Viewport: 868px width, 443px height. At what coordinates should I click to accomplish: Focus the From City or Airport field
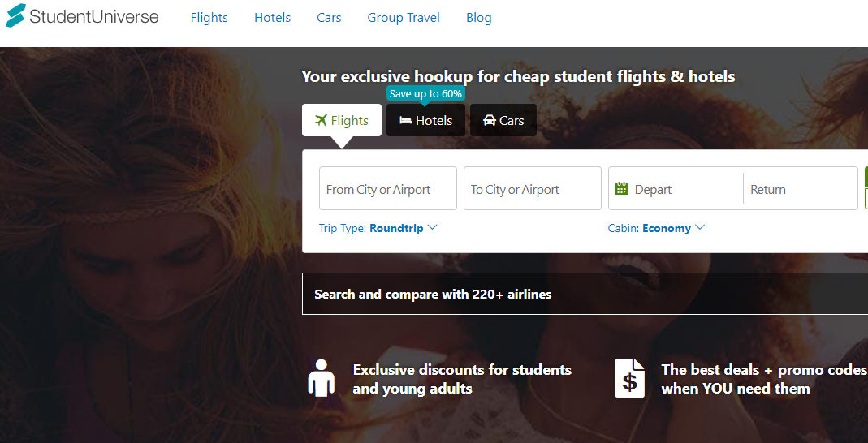[x=387, y=189]
